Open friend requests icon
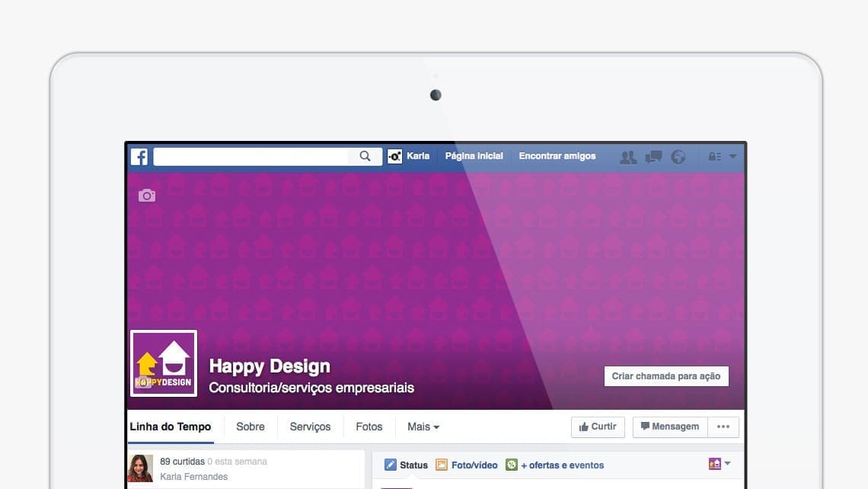 point(627,157)
